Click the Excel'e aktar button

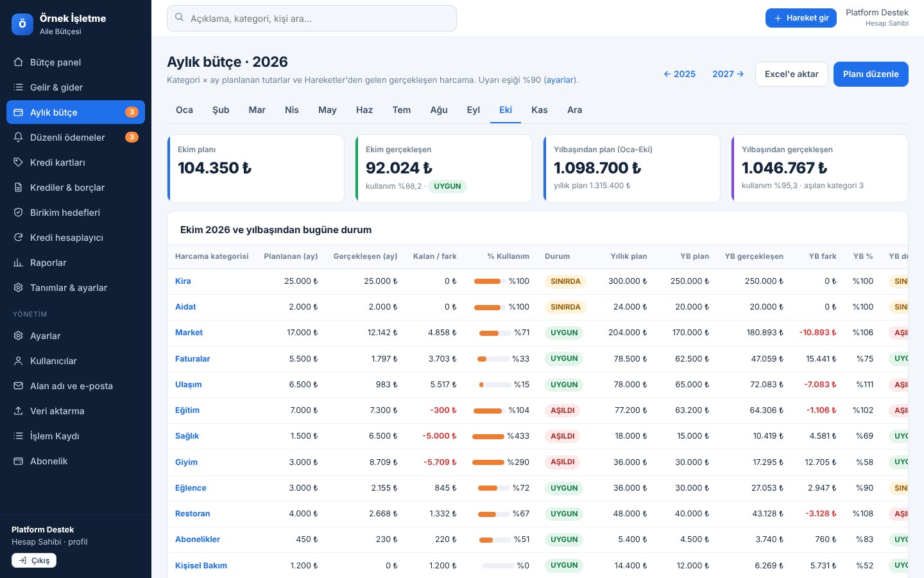coord(792,74)
